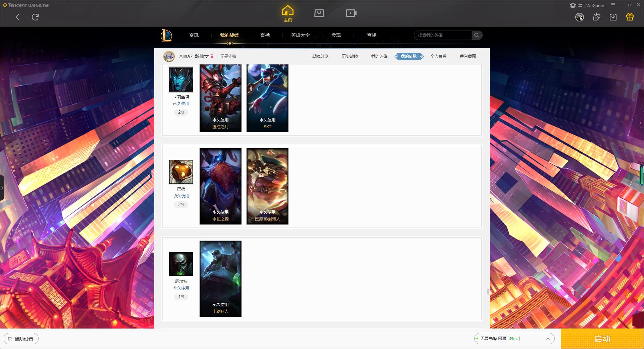This screenshot has height=349, width=644.
Task: Open the video live icon
Action: coord(351,13)
